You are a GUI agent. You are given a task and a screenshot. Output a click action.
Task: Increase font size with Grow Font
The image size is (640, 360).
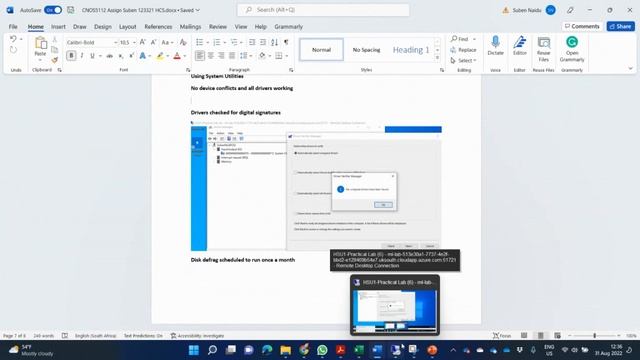142,42
